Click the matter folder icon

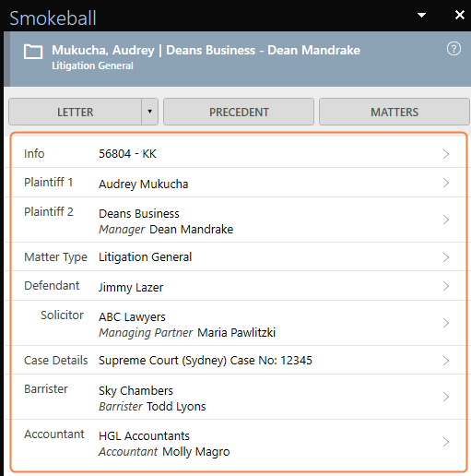[33, 52]
